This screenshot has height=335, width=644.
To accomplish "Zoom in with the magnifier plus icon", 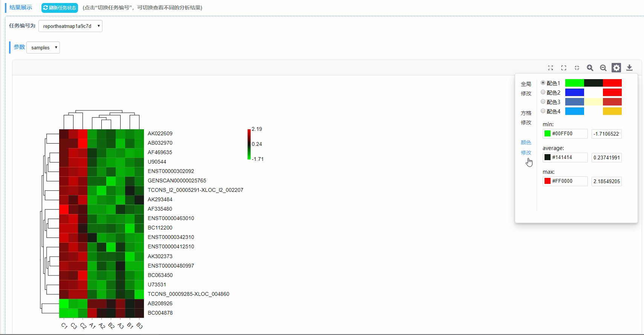I will point(590,68).
